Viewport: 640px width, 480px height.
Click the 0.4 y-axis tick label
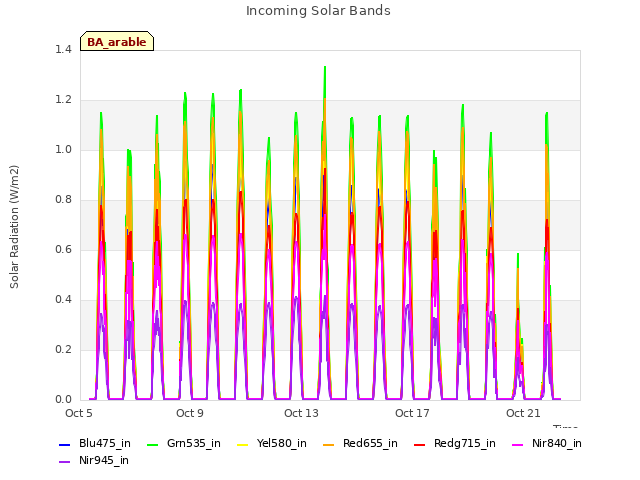point(63,300)
